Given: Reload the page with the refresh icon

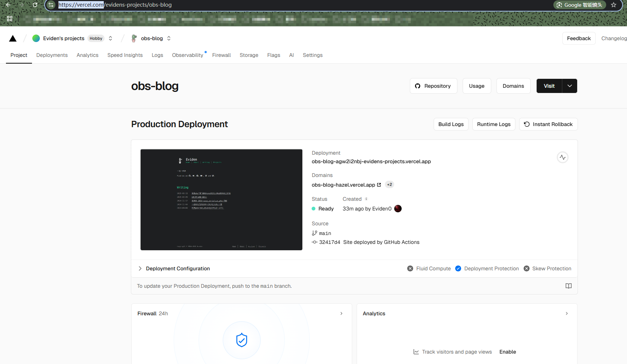Looking at the screenshot, I should 35,5.
